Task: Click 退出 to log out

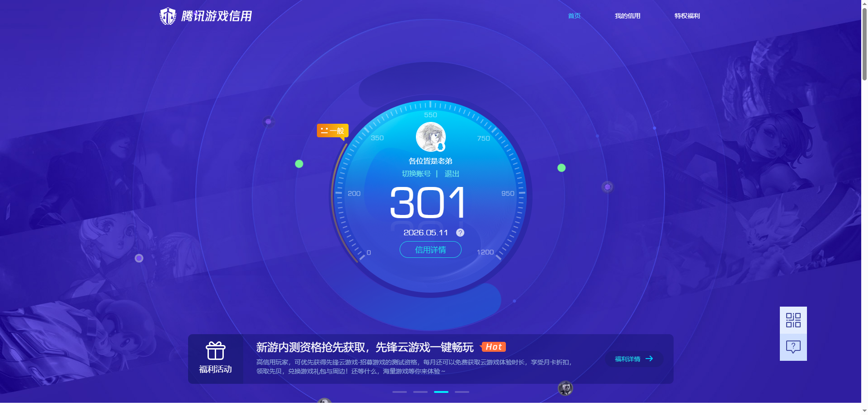Action: pos(452,174)
